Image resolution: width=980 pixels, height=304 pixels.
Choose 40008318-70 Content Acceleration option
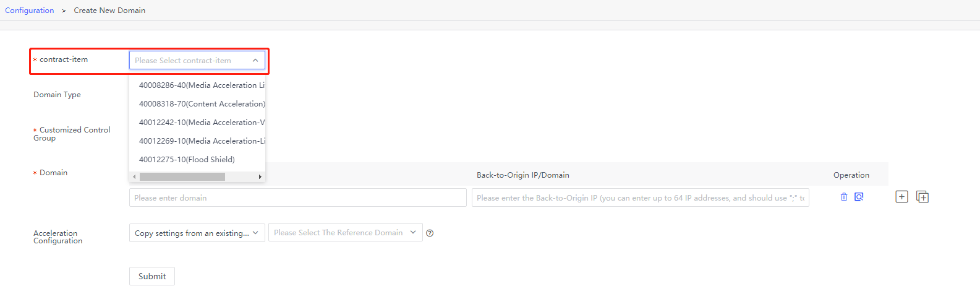point(201,104)
